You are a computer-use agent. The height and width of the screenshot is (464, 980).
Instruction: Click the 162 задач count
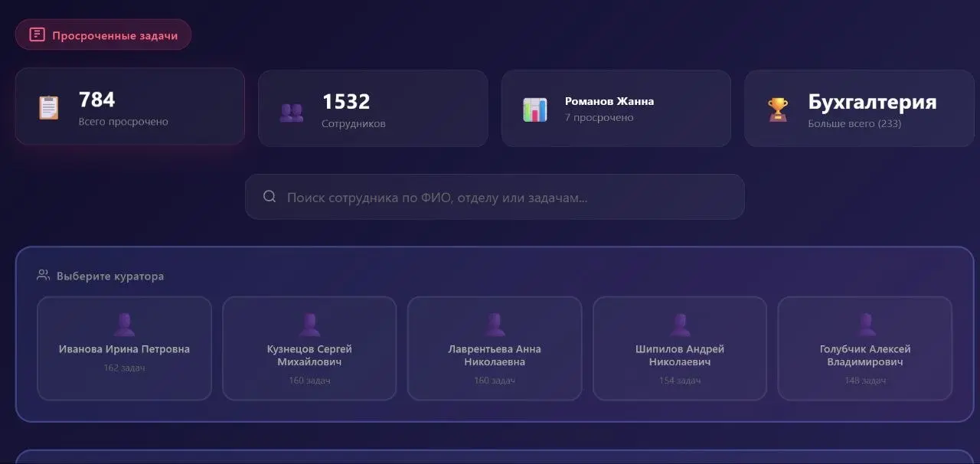(124, 368)
